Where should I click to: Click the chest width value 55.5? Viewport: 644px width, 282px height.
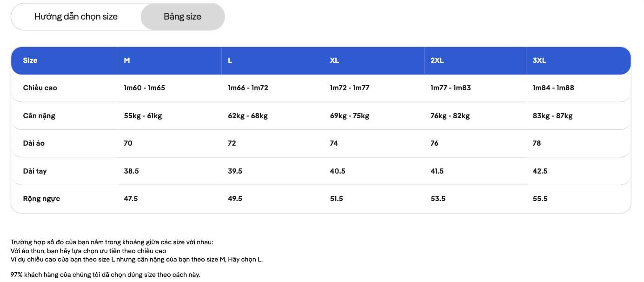coord(540,198)
